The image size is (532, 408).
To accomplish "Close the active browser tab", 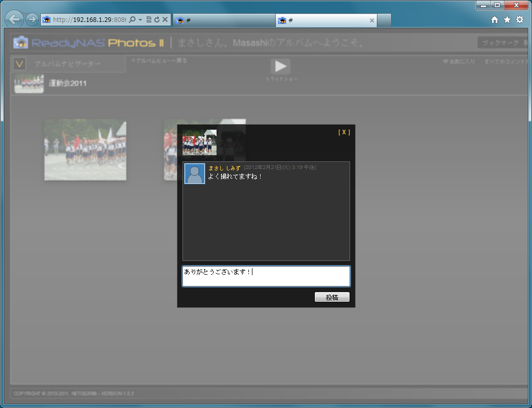I will point(372,20).
